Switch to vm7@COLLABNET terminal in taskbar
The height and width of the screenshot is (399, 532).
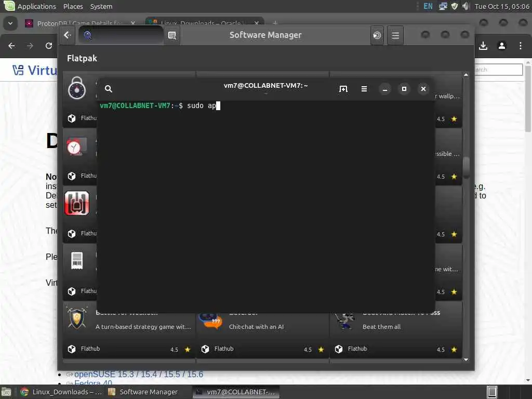[236, 392]
